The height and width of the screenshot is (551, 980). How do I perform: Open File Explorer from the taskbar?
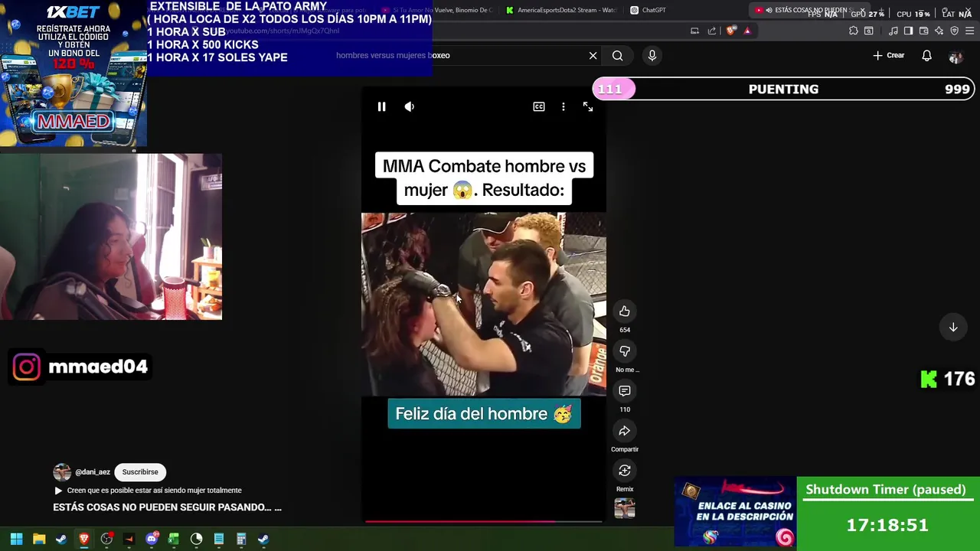click(39, 540)
